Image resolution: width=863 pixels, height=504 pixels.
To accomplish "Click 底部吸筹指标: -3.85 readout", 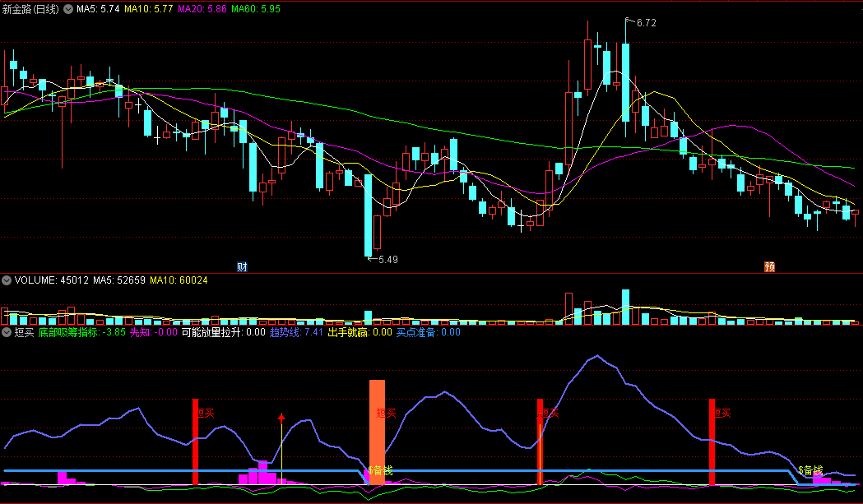I will tap(82, 332).
